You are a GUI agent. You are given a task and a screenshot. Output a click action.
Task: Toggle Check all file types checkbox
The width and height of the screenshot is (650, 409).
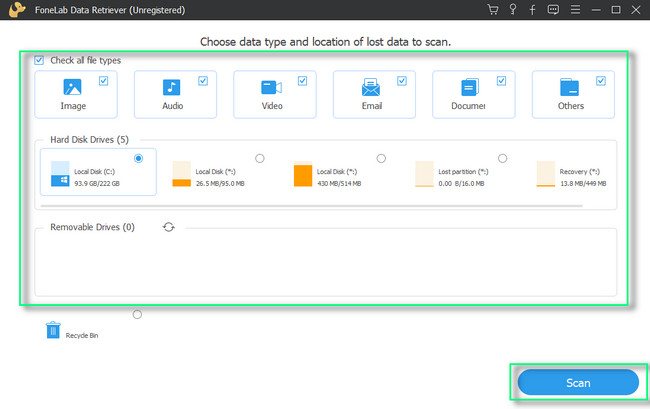39,61
